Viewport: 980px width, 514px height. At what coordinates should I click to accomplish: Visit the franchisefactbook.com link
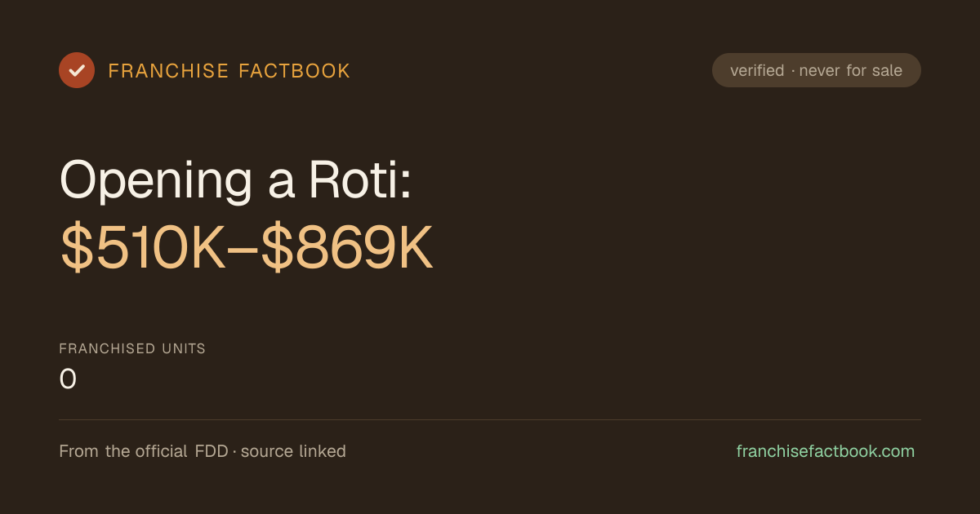pos(826,451)
